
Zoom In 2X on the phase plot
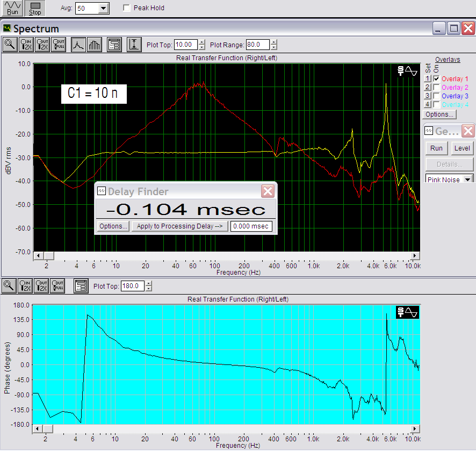coord(25,286)
